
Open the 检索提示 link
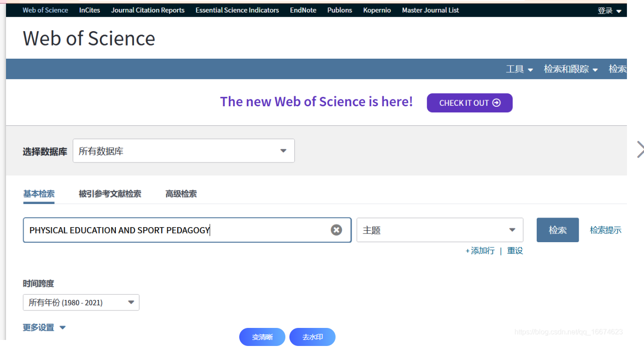click(x=605, y=230)
